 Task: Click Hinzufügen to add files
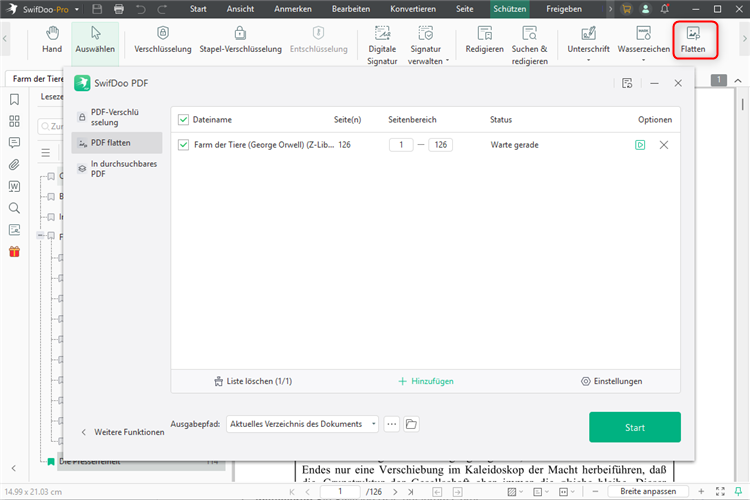point(426,381)
